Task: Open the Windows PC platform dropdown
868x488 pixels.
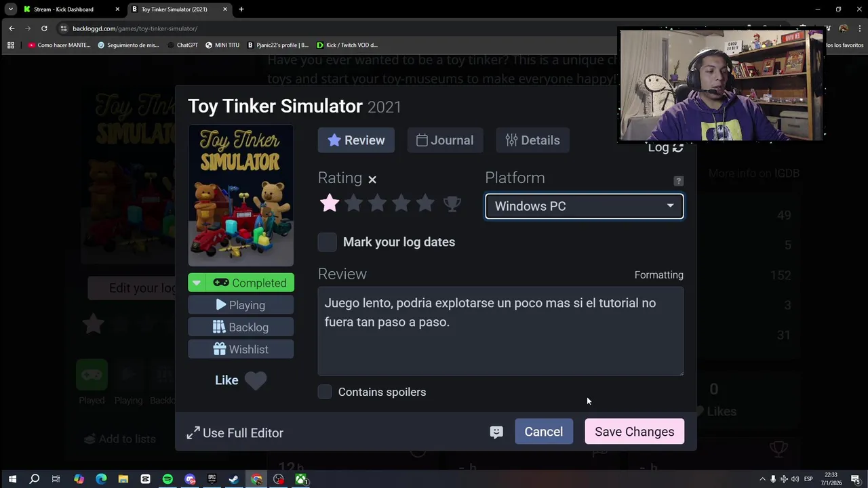Action: (584, 206)
